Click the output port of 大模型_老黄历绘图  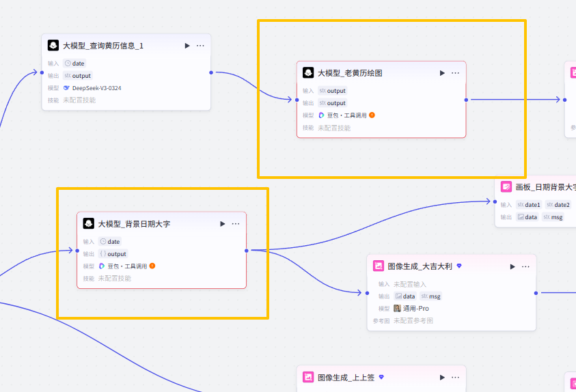pos(466,100)
